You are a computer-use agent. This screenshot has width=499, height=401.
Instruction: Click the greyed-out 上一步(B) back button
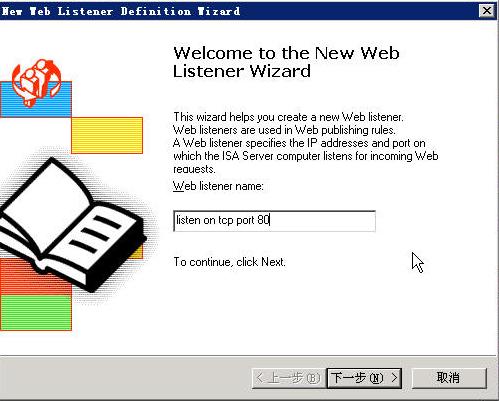click(289, 378)
